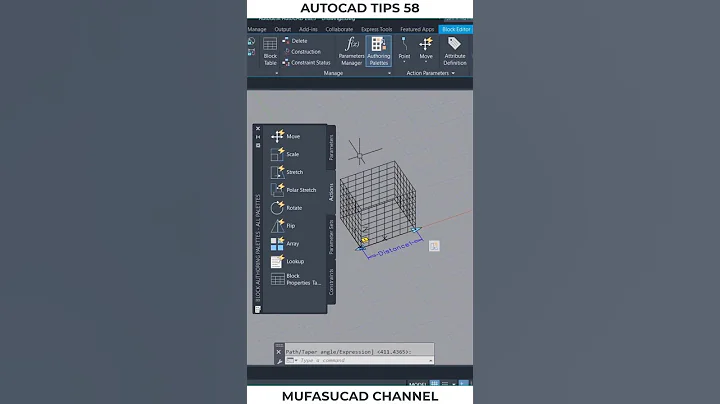720x404 pixels.
Task: Choose Rotate action in authoring palette
Action: pyautogui.click(x=287, y=208)
